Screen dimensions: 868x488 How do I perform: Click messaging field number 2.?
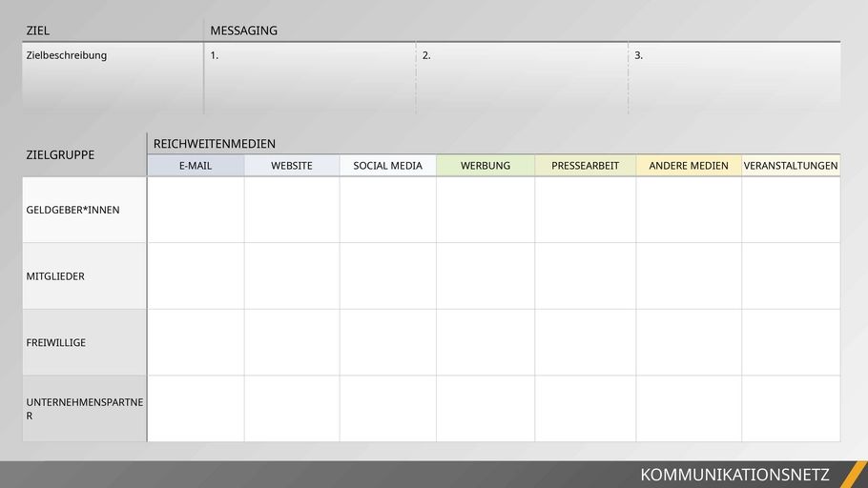[x=522, y=78]
